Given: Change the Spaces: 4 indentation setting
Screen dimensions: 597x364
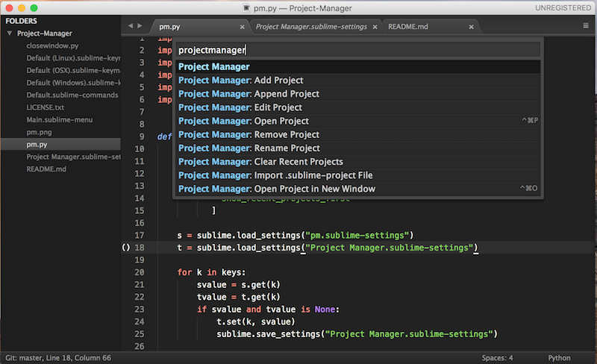Looking at the screenshot, I should (497, 358).
